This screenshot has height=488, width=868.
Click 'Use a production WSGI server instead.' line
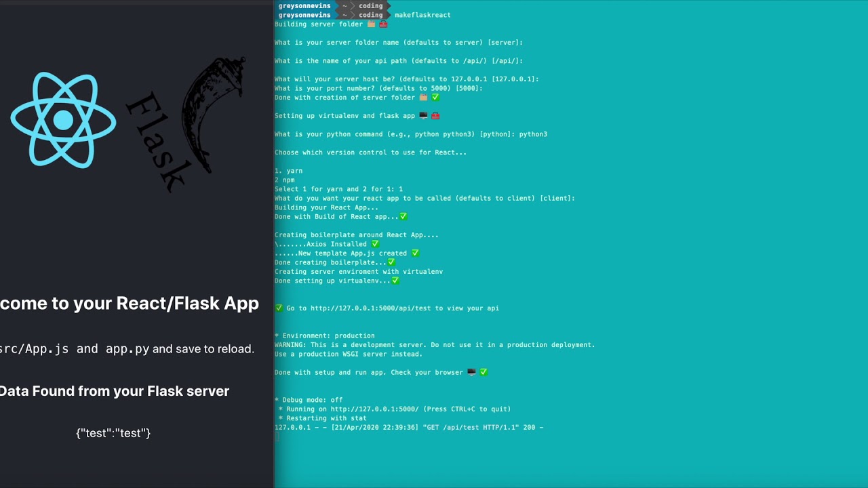pyautogui.click(x=349, y=354)
